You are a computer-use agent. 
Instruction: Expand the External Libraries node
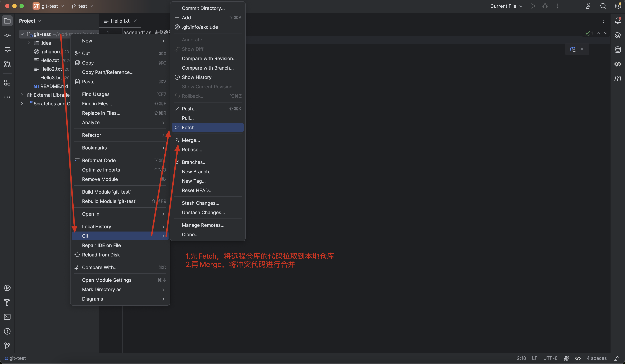point(22,95)
